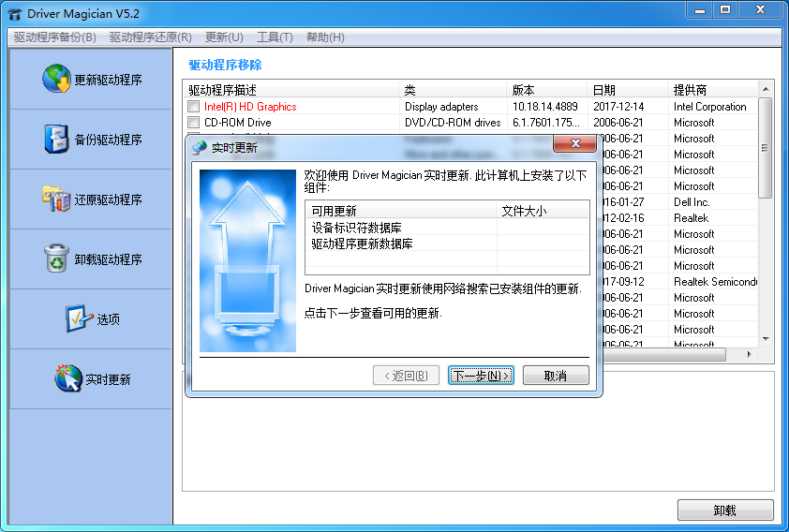
Task: Click the date 2006-06-21 cell in the CD-ROM Drive row
Action: click(618, 122)
